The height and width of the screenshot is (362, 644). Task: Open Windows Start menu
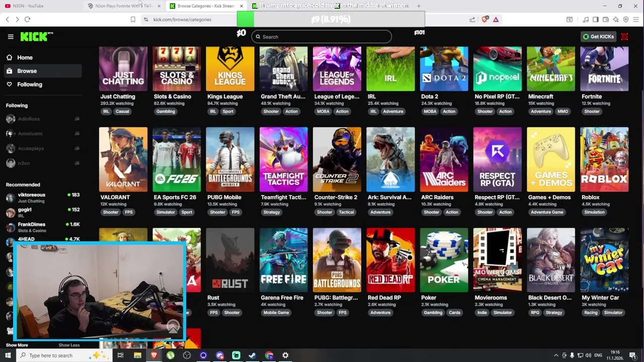coord(8,355)
